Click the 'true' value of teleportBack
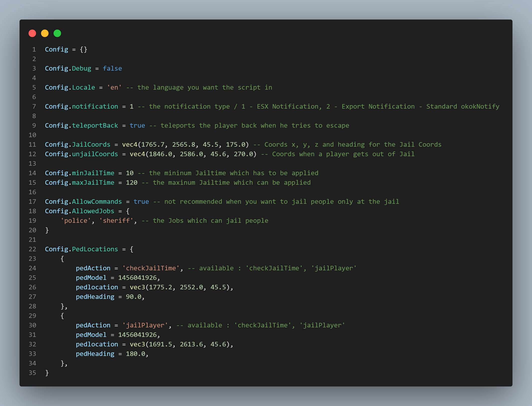Screen dimensions: 532x406 137,126
